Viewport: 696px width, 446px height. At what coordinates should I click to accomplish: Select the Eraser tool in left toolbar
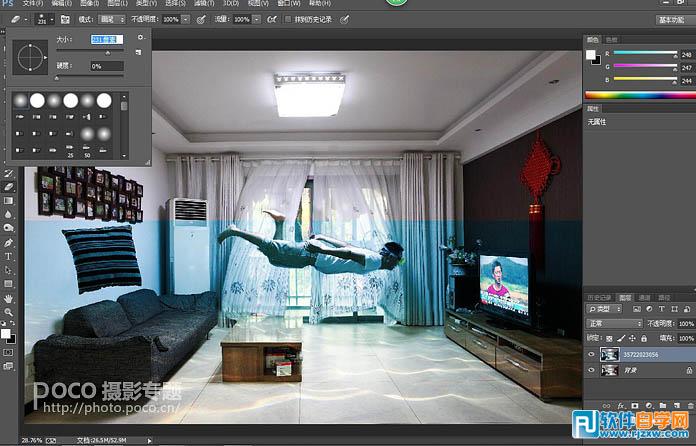click(x=8, y=187)
